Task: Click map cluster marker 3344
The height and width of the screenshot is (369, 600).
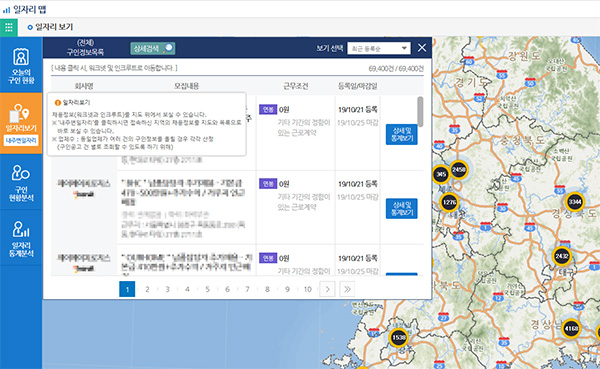Action: pyautogui.click(x=575, y=201)
